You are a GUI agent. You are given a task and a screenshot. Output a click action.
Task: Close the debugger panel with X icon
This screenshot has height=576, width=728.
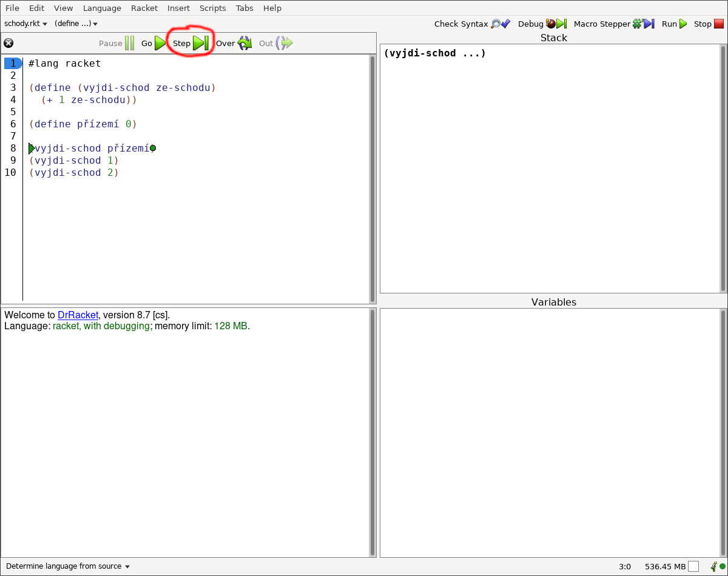click(x=8, y=43)
